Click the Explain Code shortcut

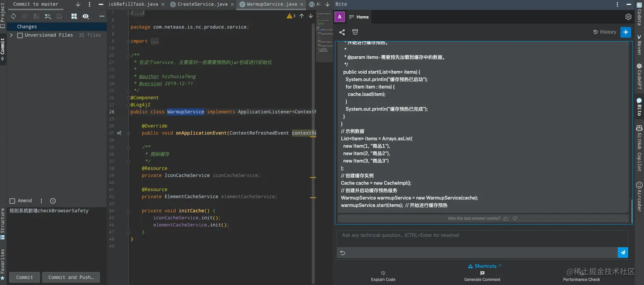click(383, 276)
